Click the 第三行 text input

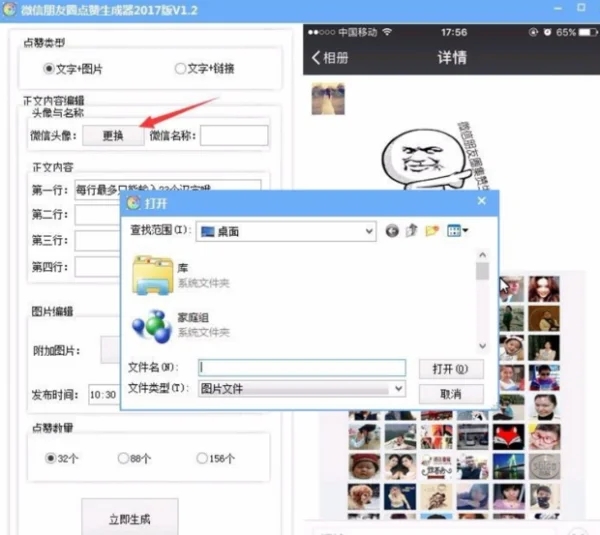[97, 241]
